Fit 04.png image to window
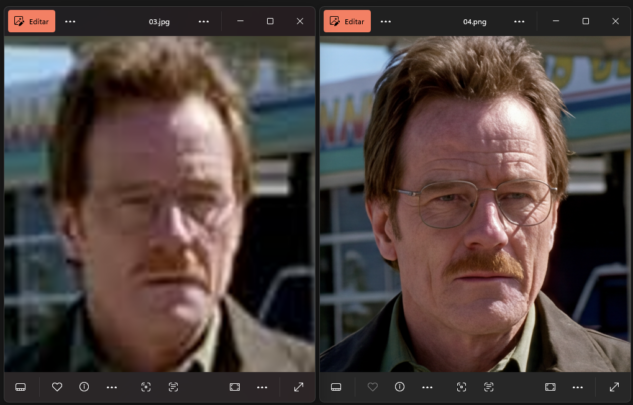 [550, 387]
